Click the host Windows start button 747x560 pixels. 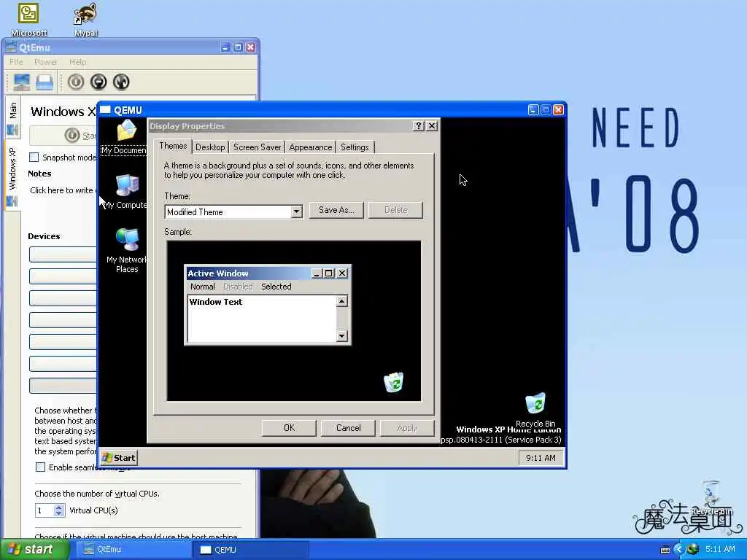(x=34, y=550)
